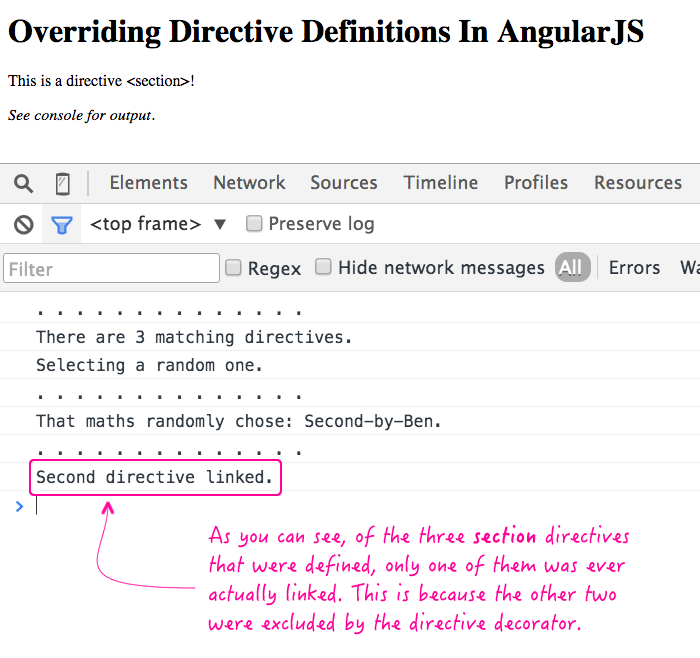Click the blue console prompt chevron

click(x=19, y=506)
